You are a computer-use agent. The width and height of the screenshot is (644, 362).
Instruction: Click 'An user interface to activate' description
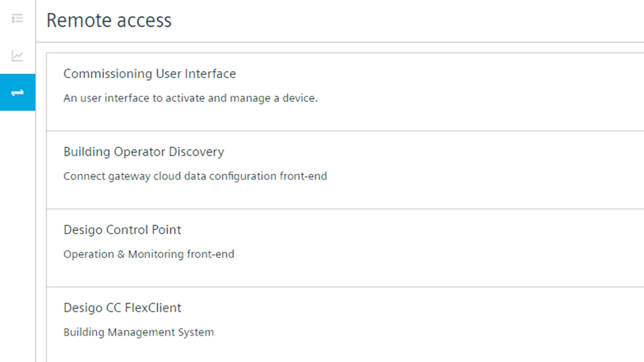(191, 98)
